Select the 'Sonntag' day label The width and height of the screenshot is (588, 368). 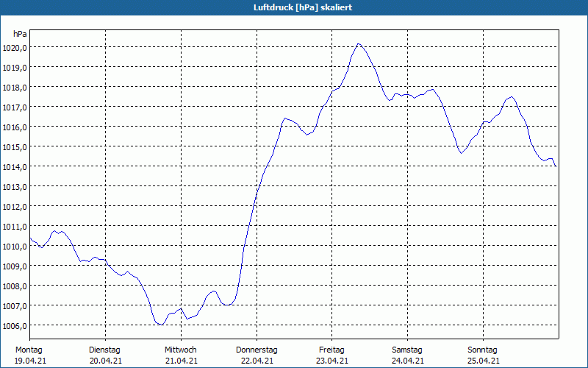pos(483,350)
